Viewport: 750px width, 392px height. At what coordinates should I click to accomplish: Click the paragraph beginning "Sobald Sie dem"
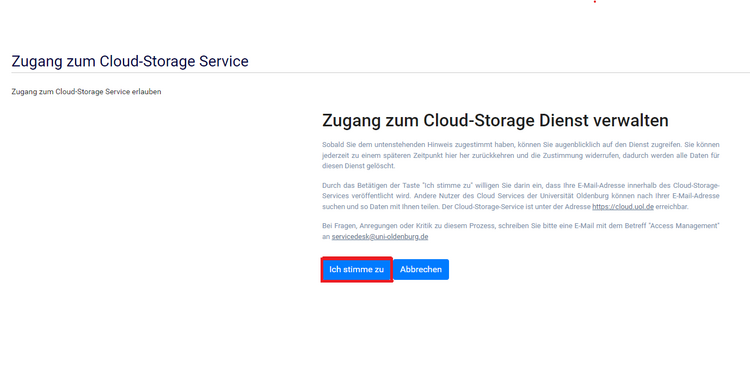coord(520,155)
